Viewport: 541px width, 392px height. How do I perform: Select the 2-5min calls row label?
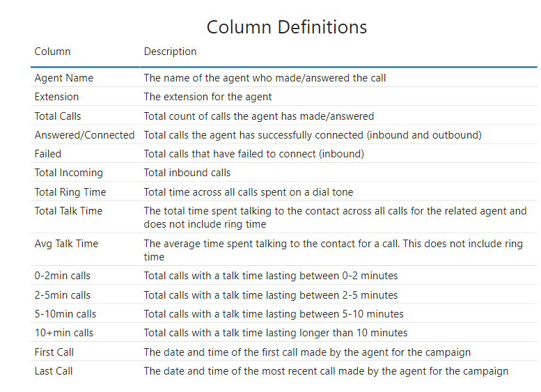pos(63,295)
